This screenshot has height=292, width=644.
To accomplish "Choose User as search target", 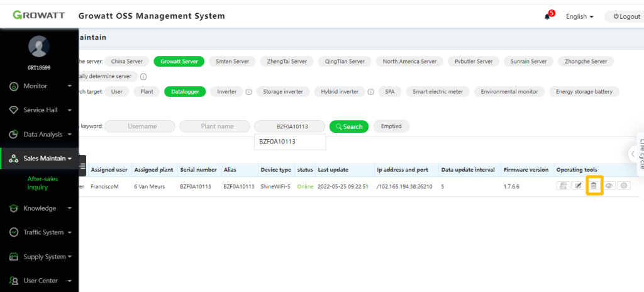I will (x=116, y=92).
